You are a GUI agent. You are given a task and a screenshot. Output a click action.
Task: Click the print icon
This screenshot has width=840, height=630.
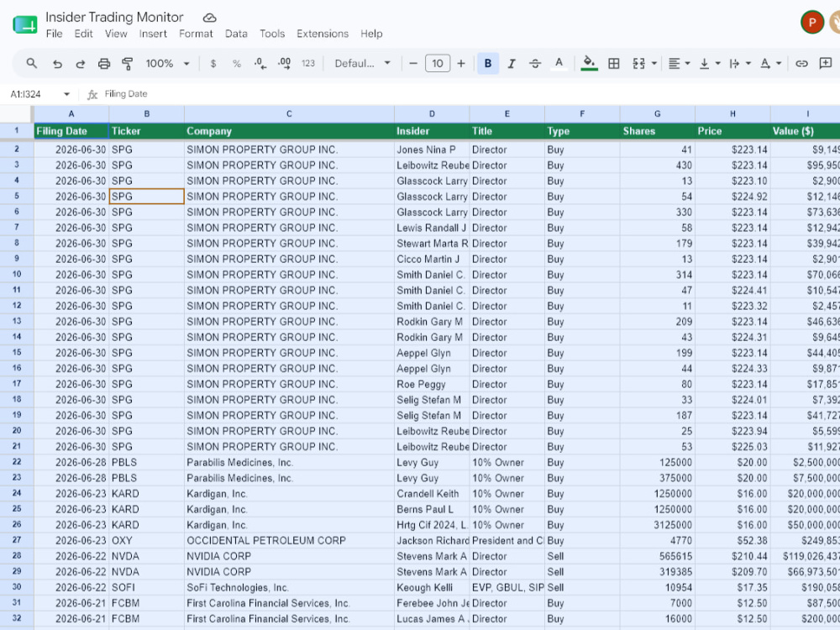(x=104, y=64)
